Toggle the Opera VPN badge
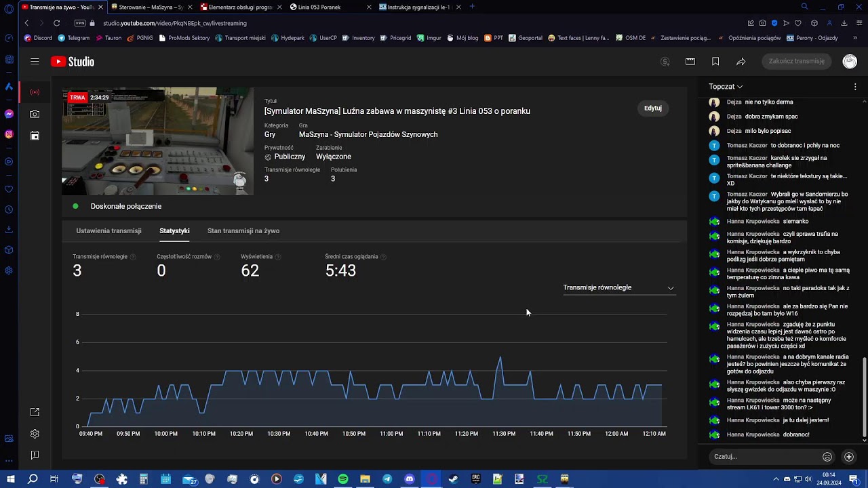 (80, 23)
